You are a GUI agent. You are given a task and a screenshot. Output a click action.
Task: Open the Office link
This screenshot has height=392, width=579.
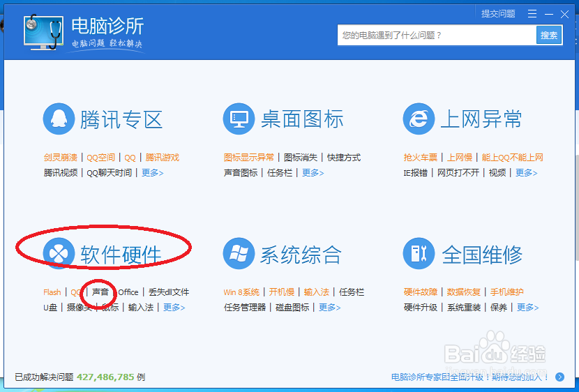click(128, 292)
